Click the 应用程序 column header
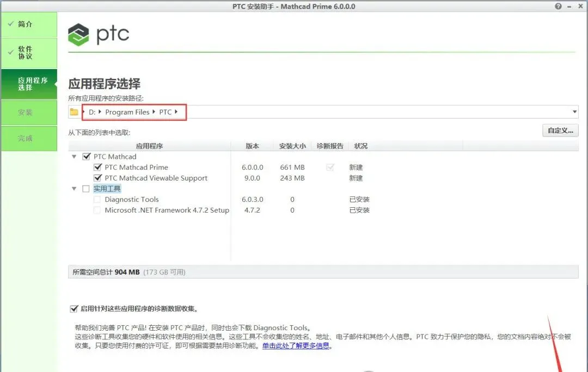Viewport: 588px width, 372px height. point(149,146)
